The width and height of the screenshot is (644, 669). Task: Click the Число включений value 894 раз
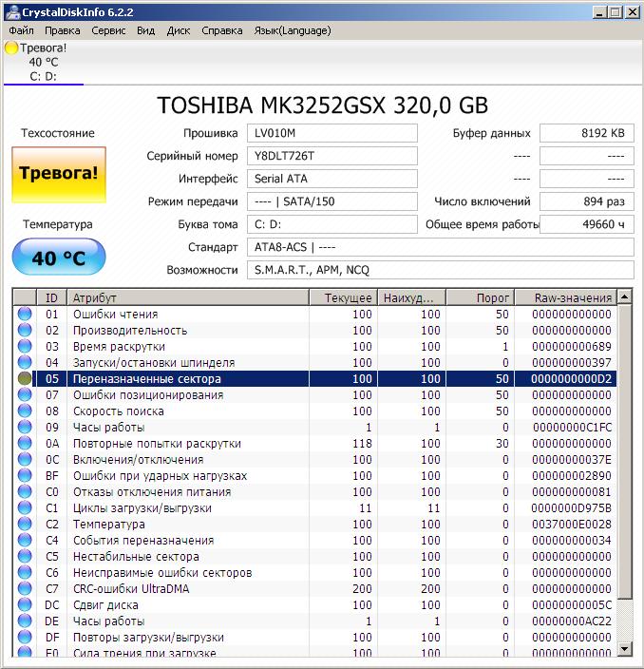coord(587,201)
